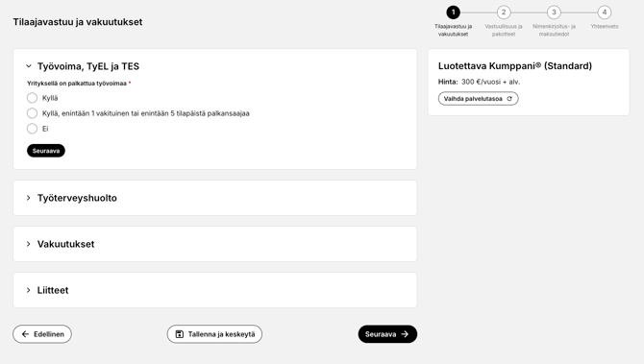Click the refresh icon in Vaihda palvelutasoa
The image size is (644, 364).
click(x=509, y=99)
